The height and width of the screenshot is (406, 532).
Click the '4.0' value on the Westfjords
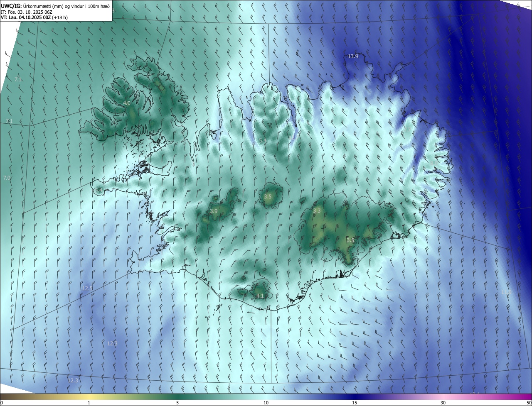127,103
